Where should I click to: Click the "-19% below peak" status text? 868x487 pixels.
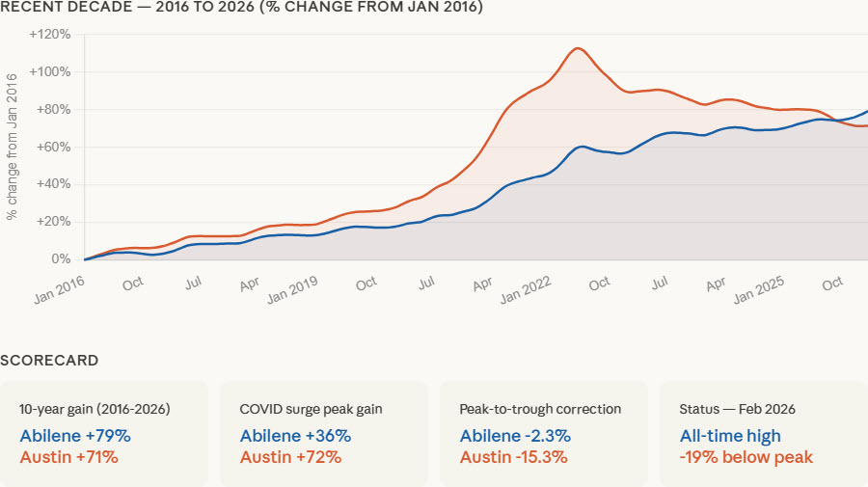746,457
